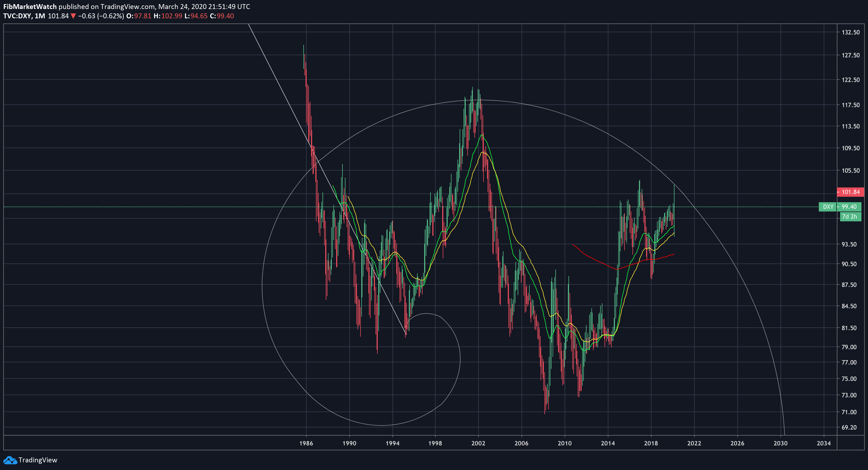Click the 93.50 price axis label
The image size is (868, 470).
point(849,244)
